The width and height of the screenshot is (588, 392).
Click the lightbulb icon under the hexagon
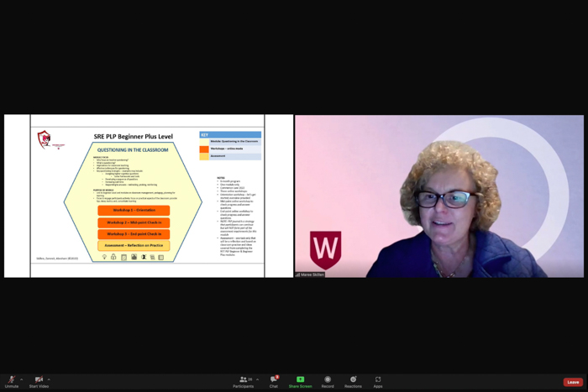tap(105, 257)
